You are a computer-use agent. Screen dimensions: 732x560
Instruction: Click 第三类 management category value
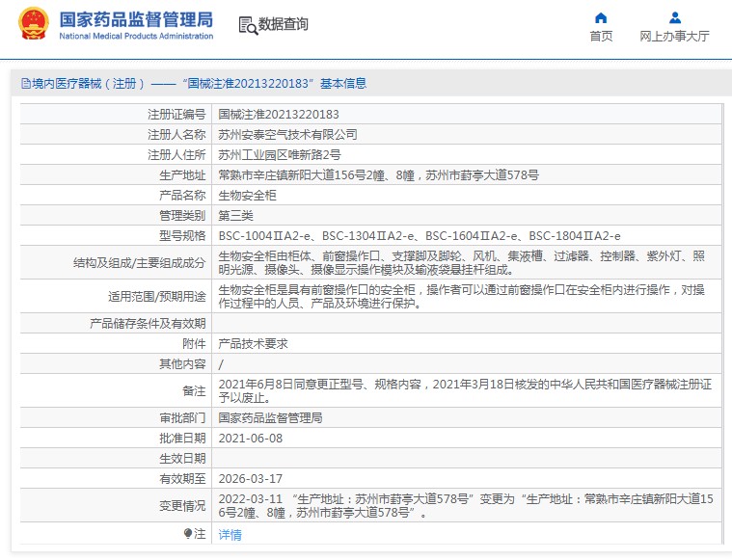coord(235,216)
